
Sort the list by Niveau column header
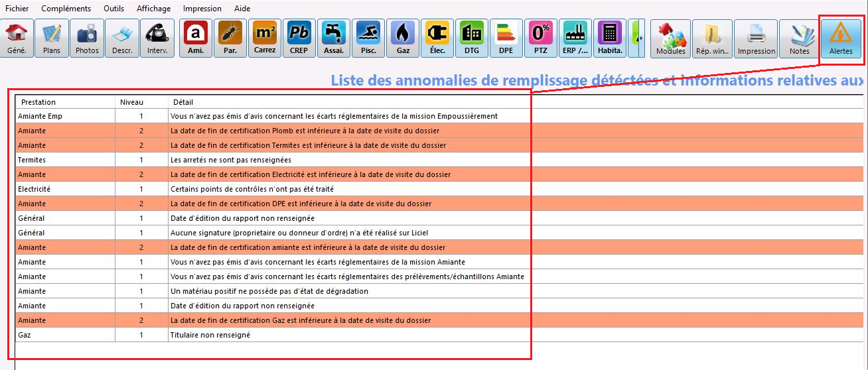click(131, 102)
